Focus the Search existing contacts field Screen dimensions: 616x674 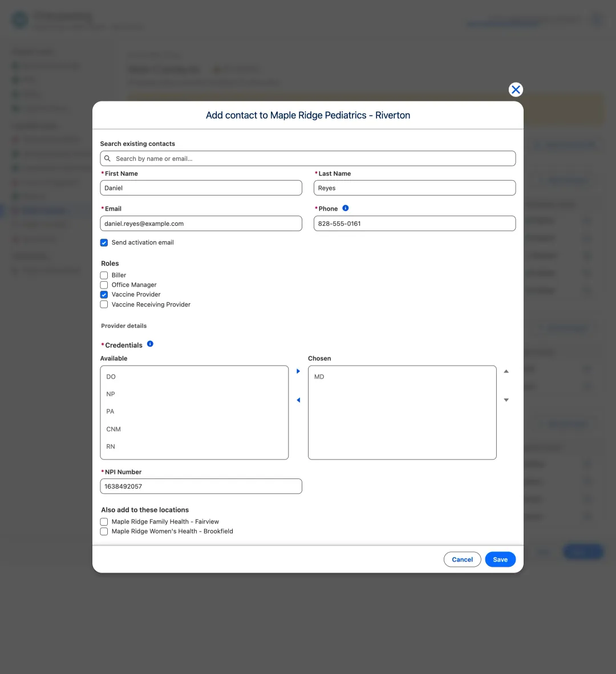pos(308,159)
